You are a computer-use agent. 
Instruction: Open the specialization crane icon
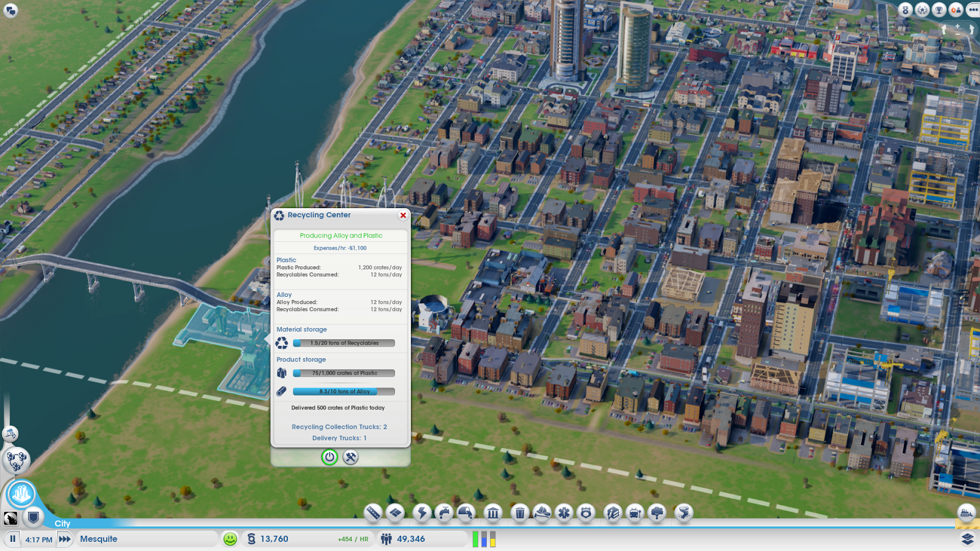(x=10, y=434)
